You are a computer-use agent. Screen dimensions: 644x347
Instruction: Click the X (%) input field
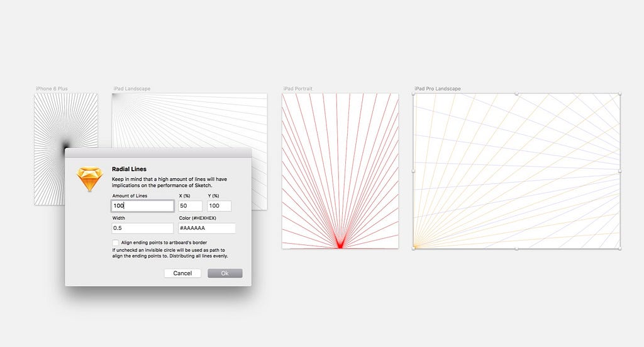tap(190, 205)
